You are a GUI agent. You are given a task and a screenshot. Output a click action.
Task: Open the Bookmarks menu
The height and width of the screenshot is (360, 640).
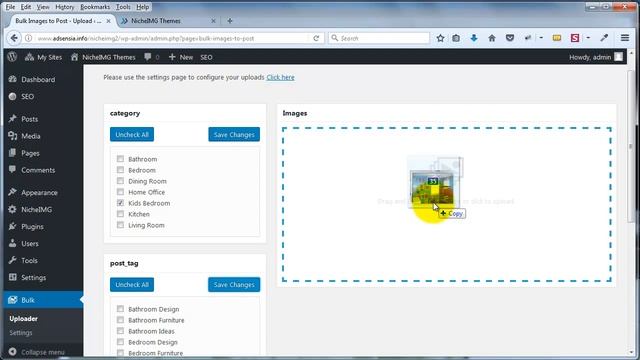coord(95,7)
